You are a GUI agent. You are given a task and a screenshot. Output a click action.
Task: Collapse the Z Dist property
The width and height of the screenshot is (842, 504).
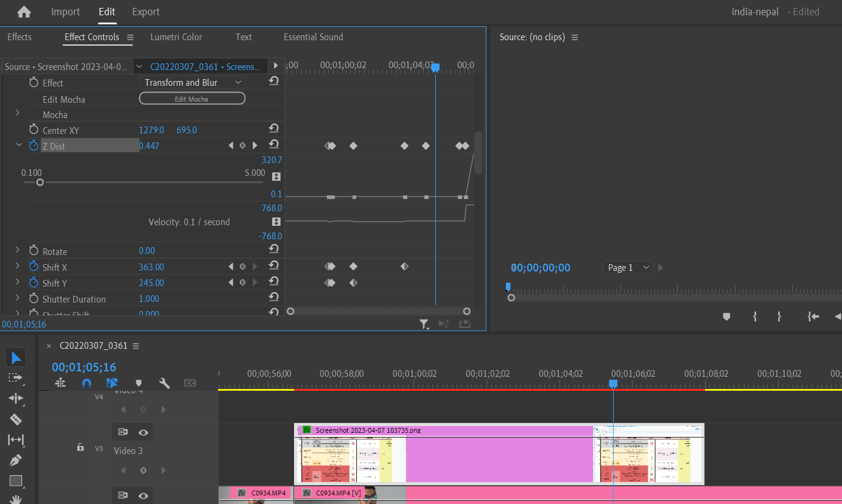(x=18, y=145)
